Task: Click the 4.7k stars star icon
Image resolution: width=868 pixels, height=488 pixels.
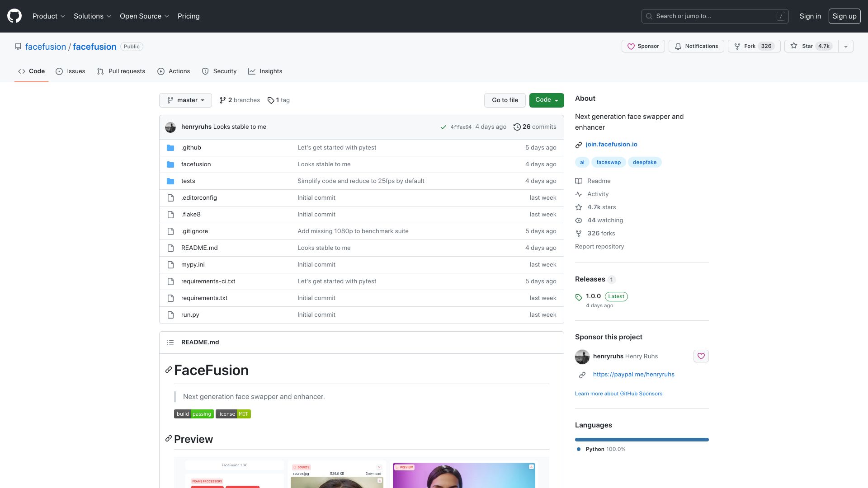Action: point(579,207)
